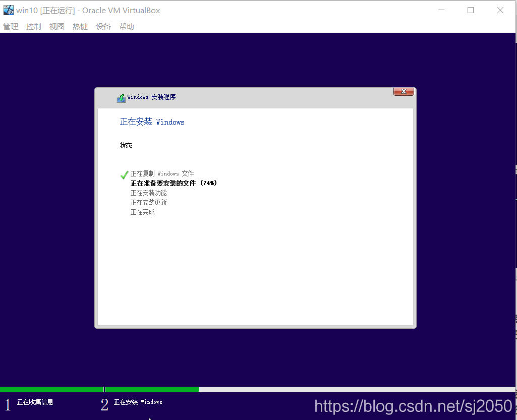Open the 视图 menu
This screenshot has width=517, height=420.
coord(56,27)
